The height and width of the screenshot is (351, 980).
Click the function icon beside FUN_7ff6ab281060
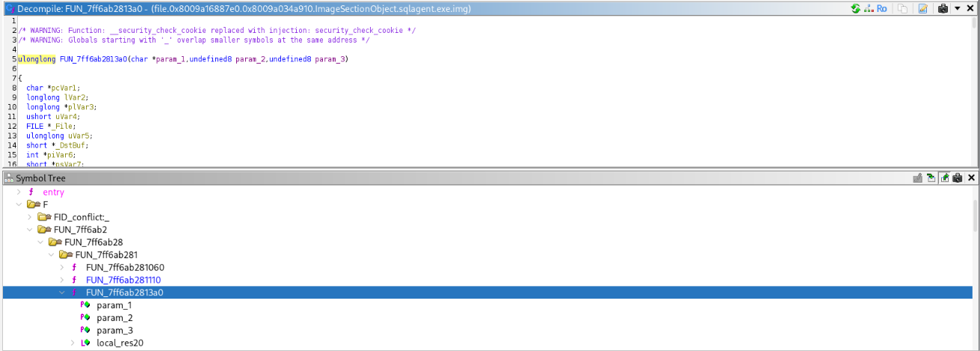click(74, 267)
